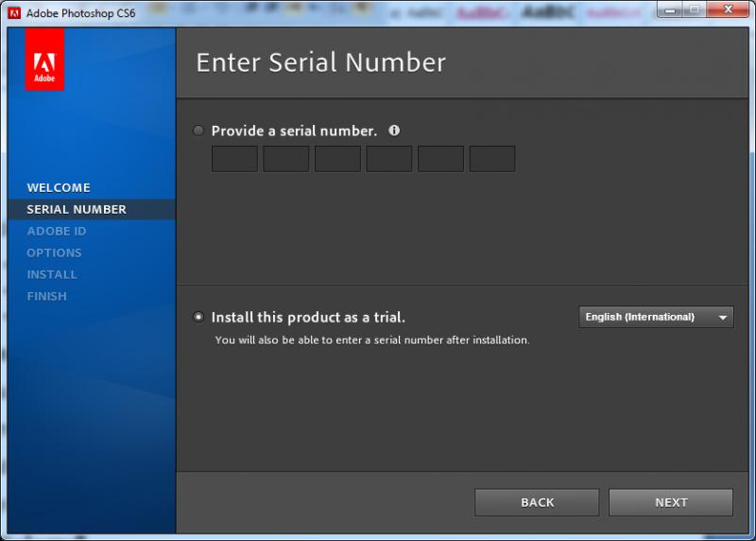756x541 pixels.
Task: Select 'Install this product as a trial' radio
Action: pos(198,317)
